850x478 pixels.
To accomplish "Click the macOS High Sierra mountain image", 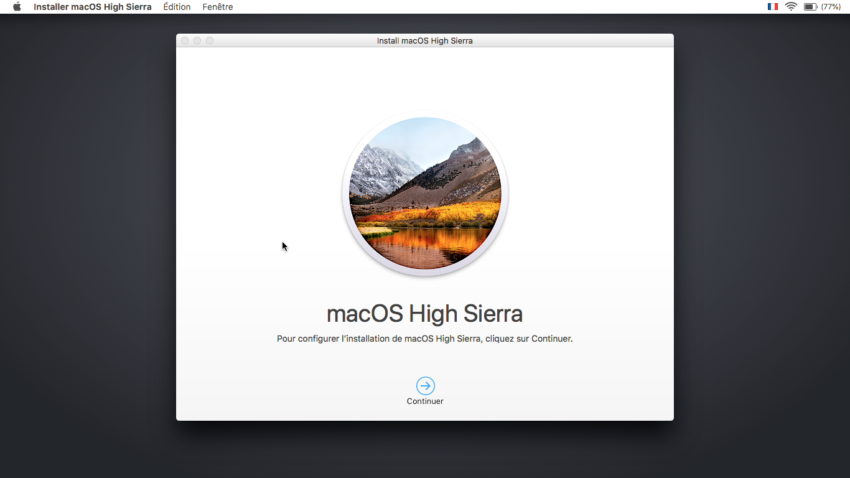I will tap(425, 193).
